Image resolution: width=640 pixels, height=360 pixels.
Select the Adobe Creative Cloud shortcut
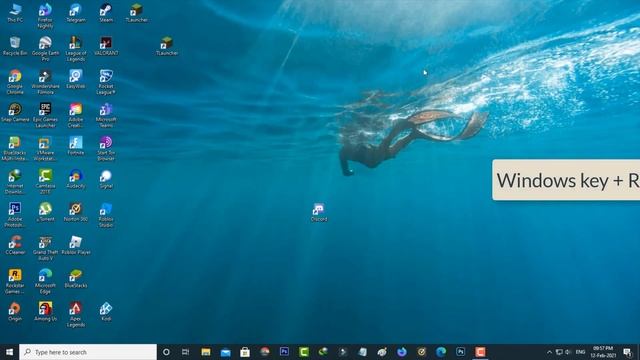coord(76,115)
